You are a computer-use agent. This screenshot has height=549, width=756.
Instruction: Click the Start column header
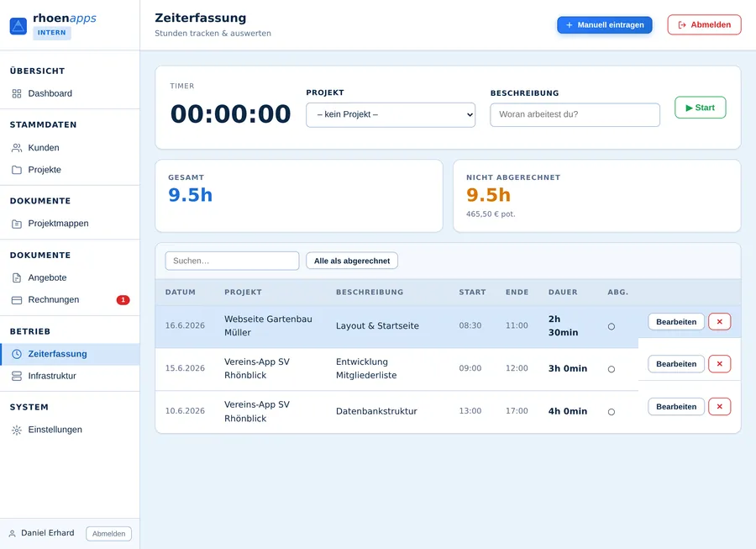[472, 293]
